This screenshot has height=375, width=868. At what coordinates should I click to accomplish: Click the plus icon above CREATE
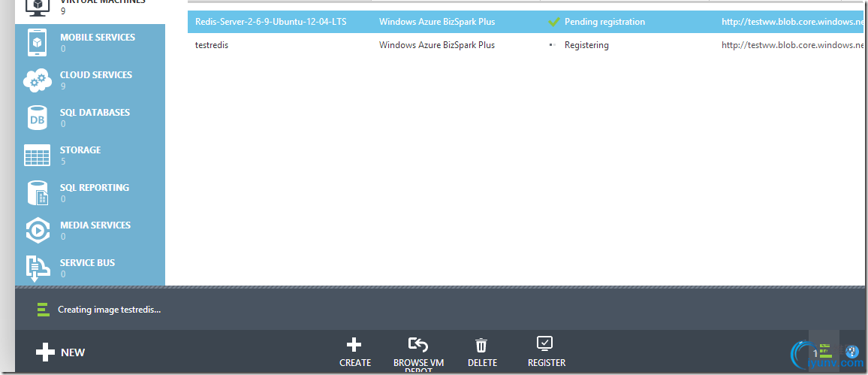[x=354, y=345]
